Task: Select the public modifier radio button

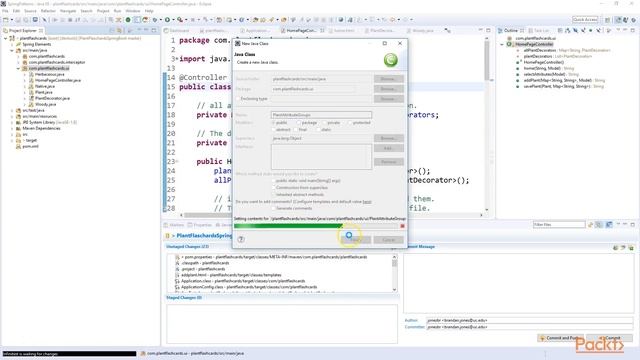Action: tap(274, 122)
